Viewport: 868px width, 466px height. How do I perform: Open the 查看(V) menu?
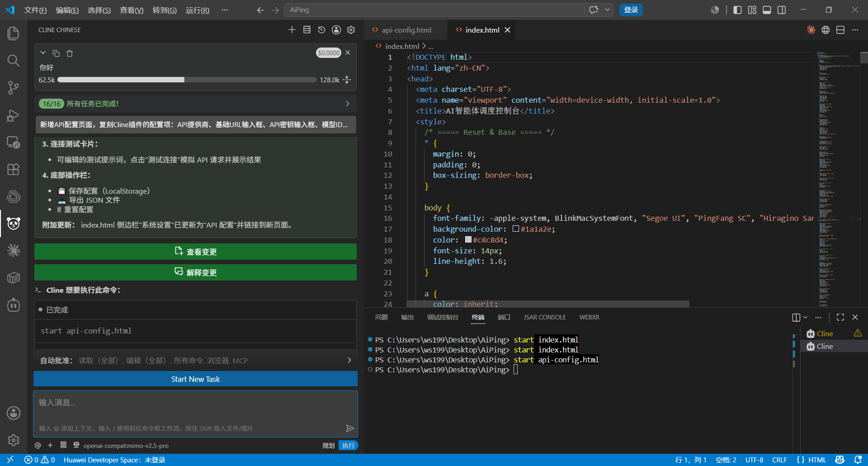(x=132, y=10)
